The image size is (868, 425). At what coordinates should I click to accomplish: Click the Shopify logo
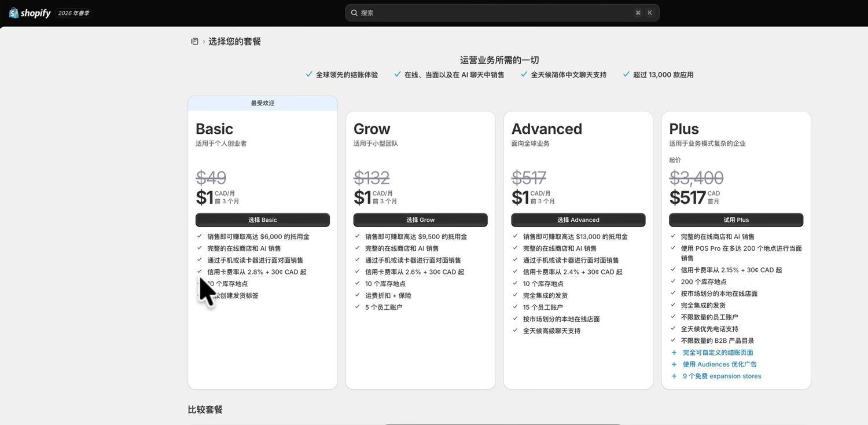point(30,13)
